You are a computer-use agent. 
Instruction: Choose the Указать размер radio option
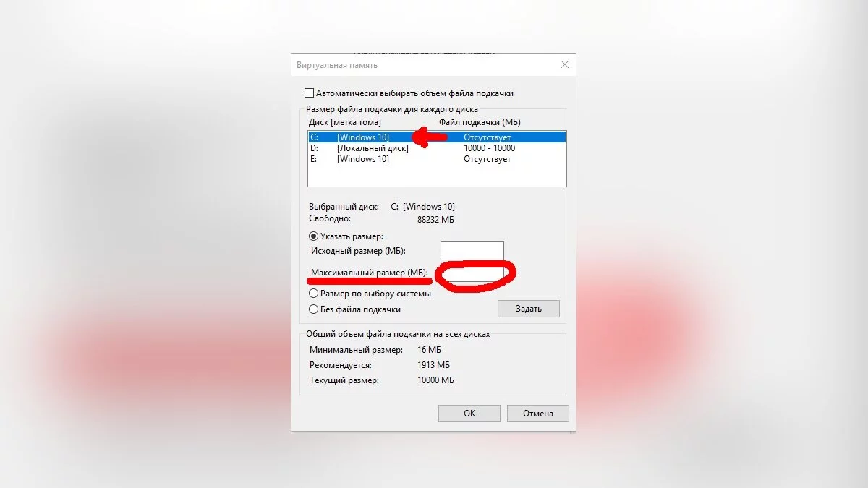(313, 236)
